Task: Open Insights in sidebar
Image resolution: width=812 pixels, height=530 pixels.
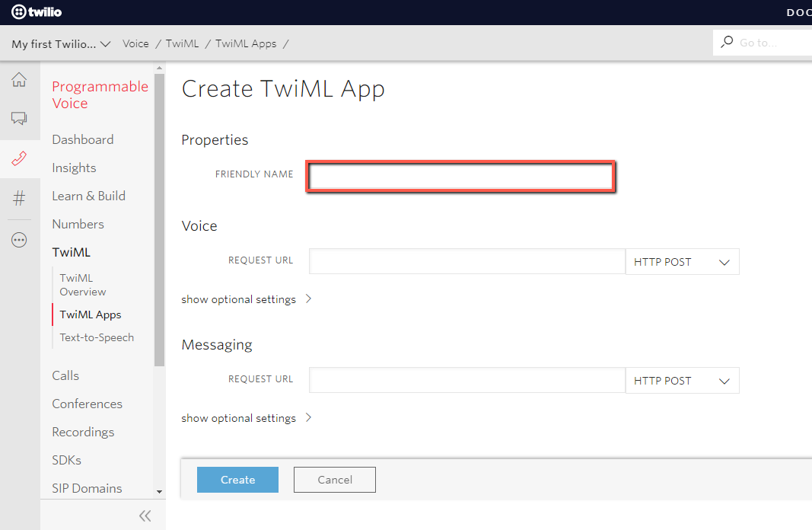Action: 74,168
